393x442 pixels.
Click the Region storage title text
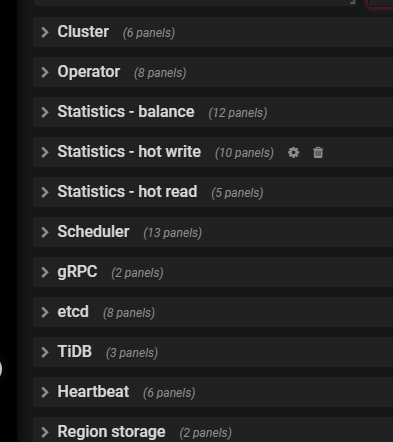(x=111, y=432)
